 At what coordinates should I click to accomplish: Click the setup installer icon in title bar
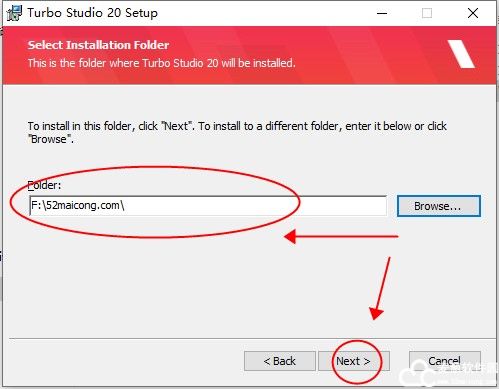pos(14,13)
